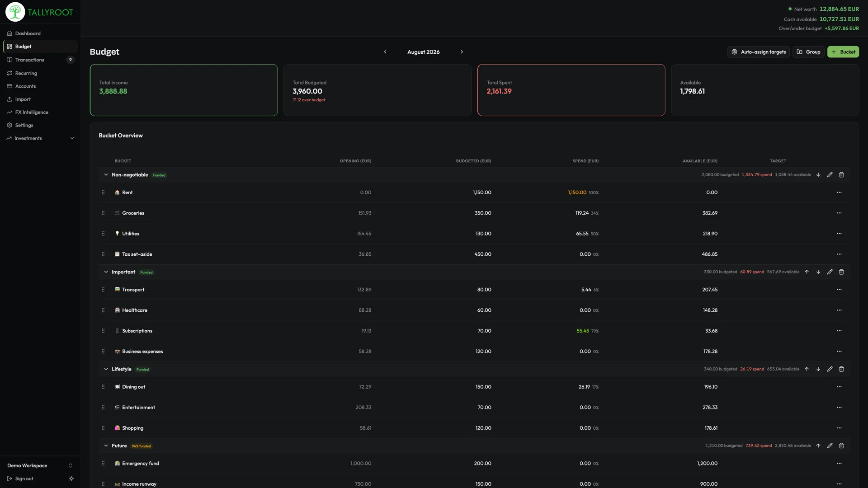Open Subscriptions row more options
The width and height of the screenshot is (868, 488).
coord(839,331)
